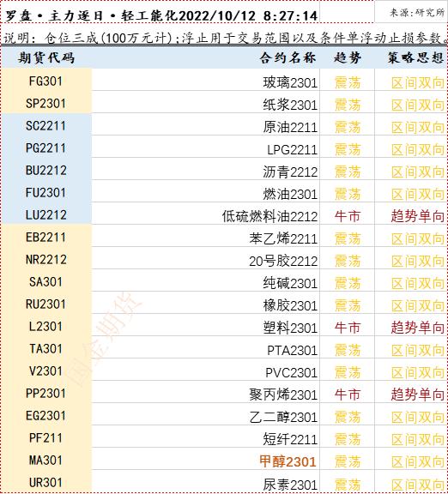Viewport: 448px width, 494px height.
Task: Select the V2301 code cell
Action: pos(46,370)
